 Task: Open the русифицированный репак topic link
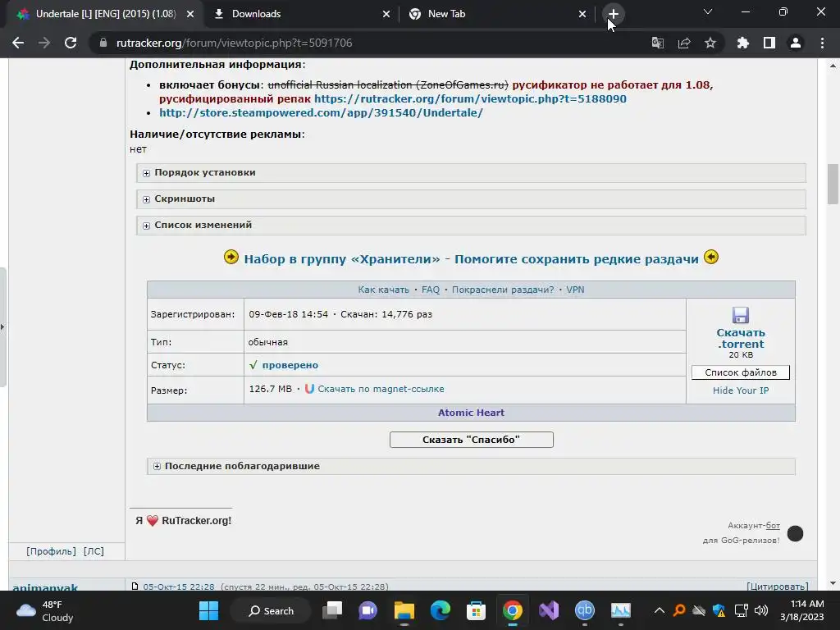[470, 99]
